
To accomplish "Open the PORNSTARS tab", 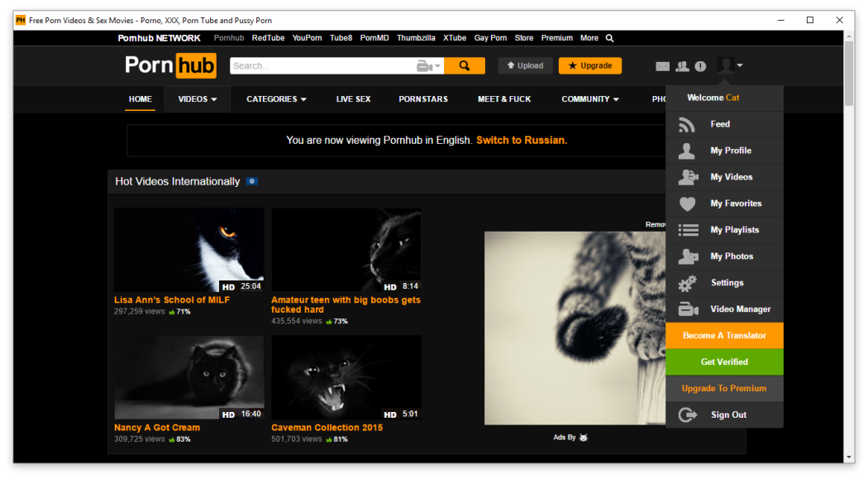I will click(423, 99).
